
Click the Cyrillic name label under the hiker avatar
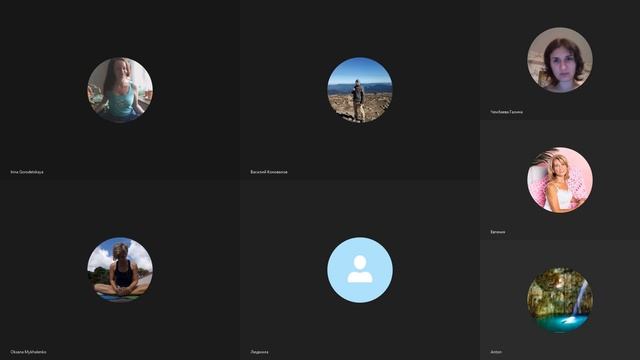tap(269, 172)
